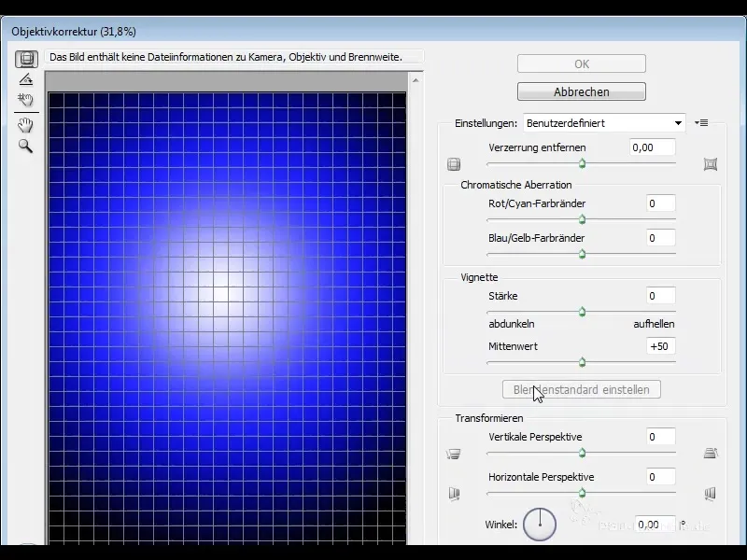Select the Zoom magnifier tool
The height and width of the screenshot is (560, 747).
point(26,146)
